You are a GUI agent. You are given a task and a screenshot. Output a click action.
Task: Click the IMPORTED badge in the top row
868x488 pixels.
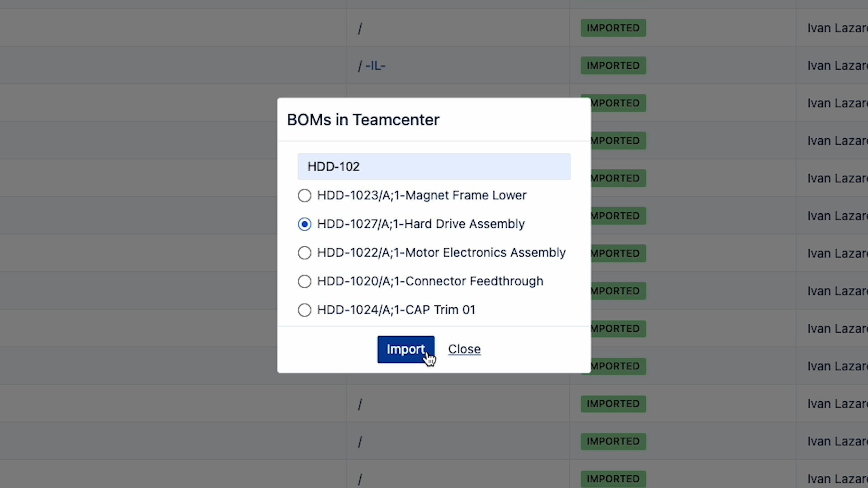[613, 28]
